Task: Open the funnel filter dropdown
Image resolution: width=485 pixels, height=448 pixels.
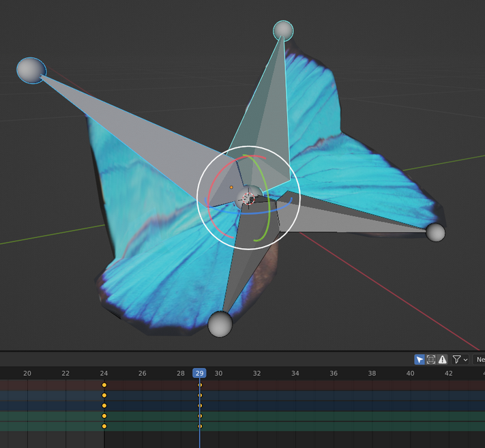Action: click(x=460, y=359)
